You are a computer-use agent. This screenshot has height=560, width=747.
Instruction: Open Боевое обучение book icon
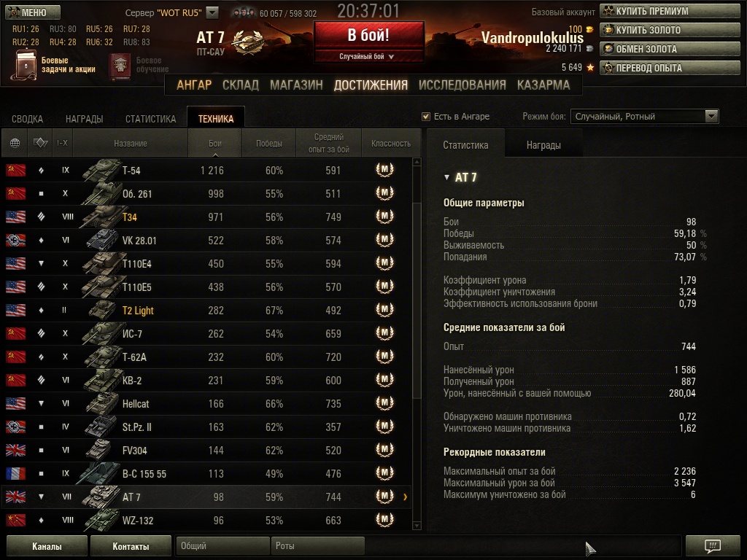click(120, 66)
